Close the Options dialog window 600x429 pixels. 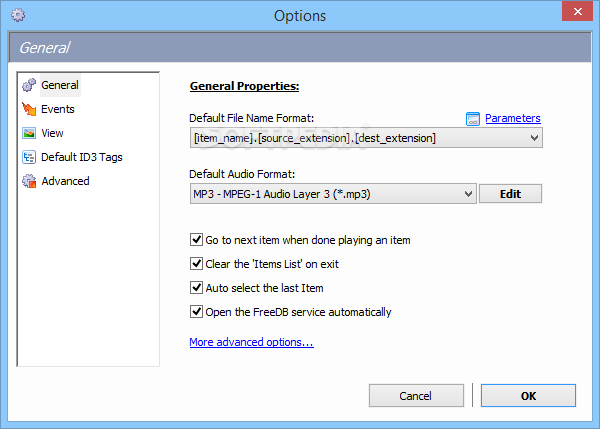pyautogui.click(x=574, y=14)
